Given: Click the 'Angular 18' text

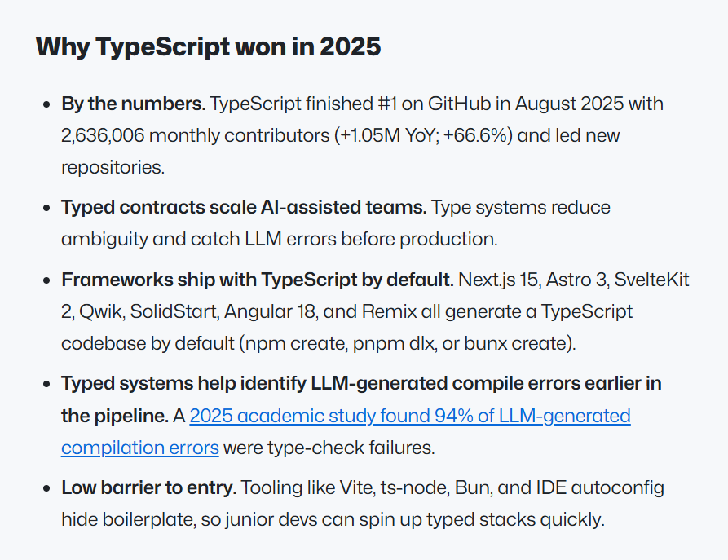Looking at the screenshot, I should pos(270,311).
